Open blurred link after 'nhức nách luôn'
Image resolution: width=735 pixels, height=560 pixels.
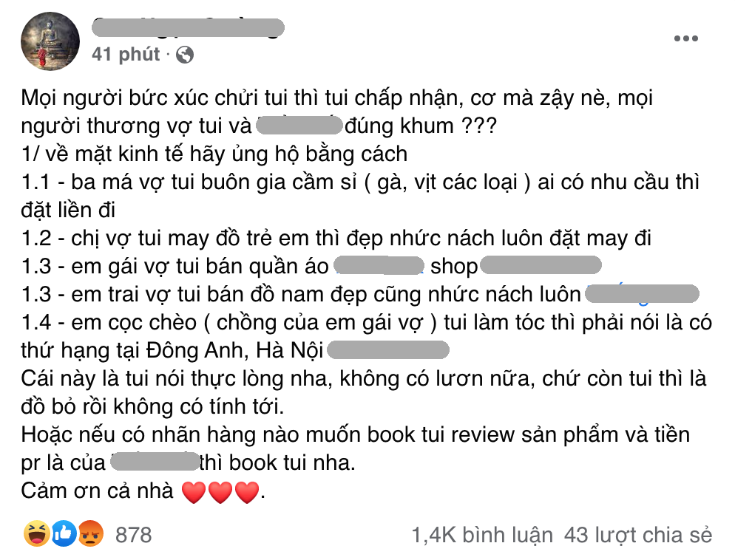(x=642, y=293)
